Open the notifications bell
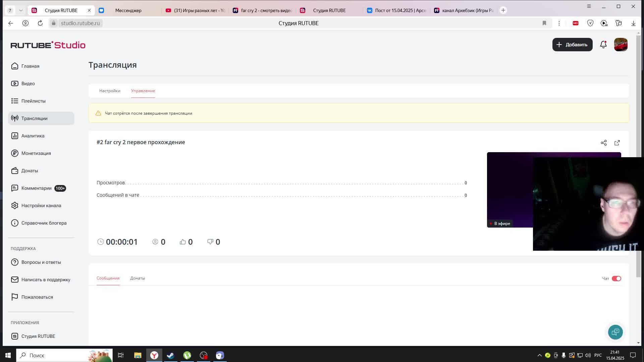This screenshot has height=362, width=644. 603,45
